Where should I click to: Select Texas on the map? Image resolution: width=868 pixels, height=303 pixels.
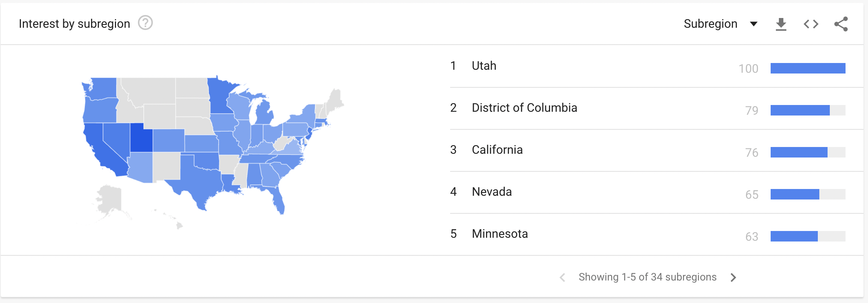coord(198,180)
